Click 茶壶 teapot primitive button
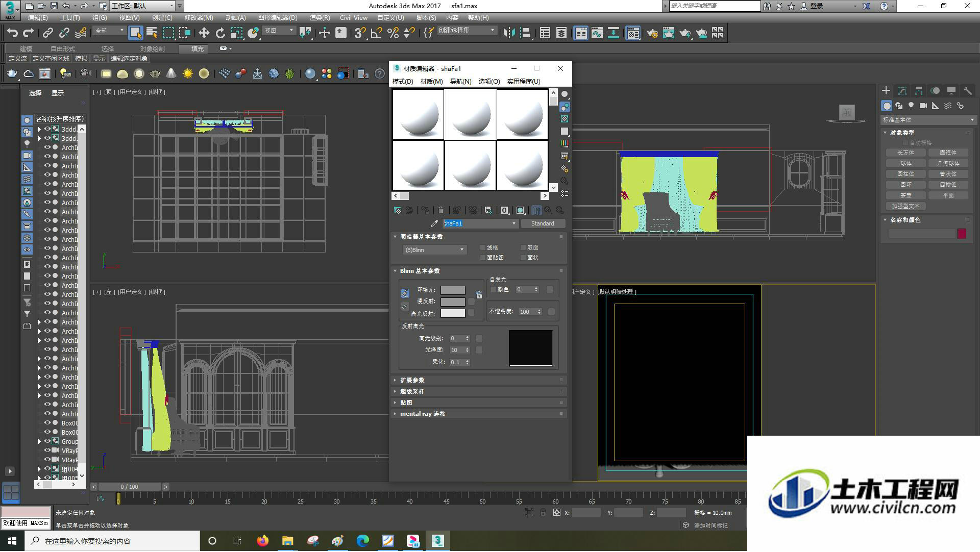The height and width of the screenshot is (552, 980). point(906,195)
